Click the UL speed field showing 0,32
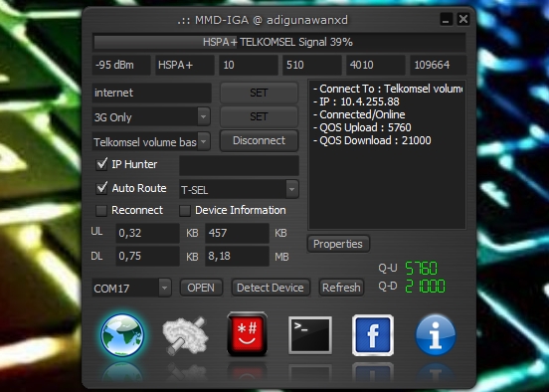The width and height of the screenshot is (549, 392). (147, 233)
